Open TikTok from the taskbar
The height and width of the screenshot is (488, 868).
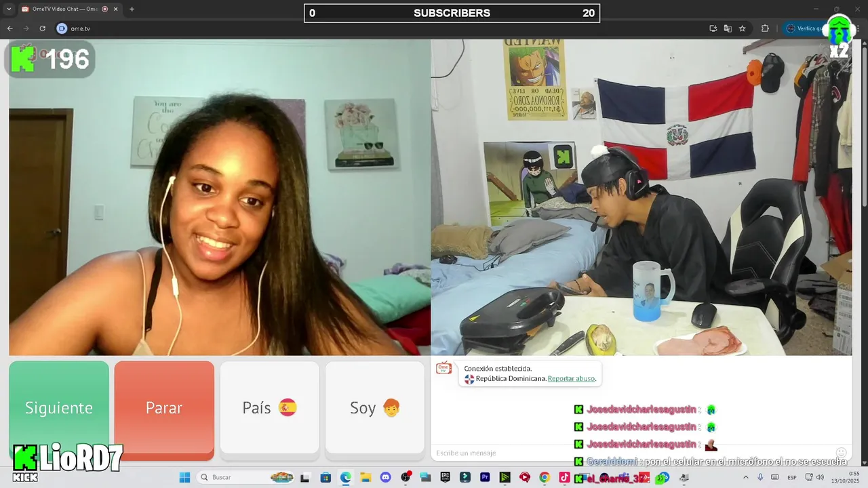point(564,477)
